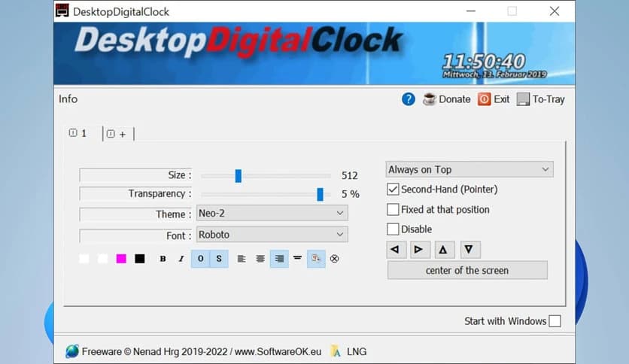Screen dimensions: 629x364
Task: Add a new clock with the + tab
Action: [x=118, y=134]
